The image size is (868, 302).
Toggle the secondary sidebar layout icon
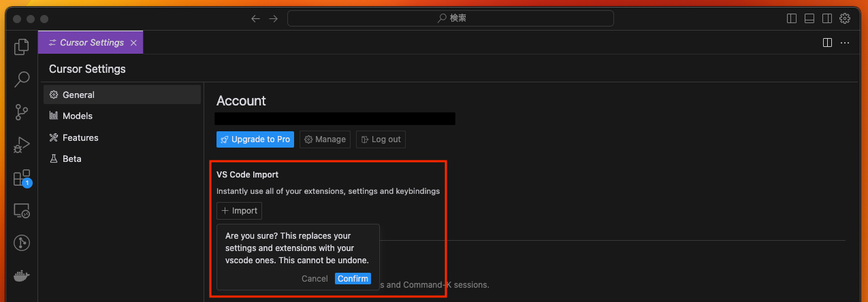click(827, 18)
